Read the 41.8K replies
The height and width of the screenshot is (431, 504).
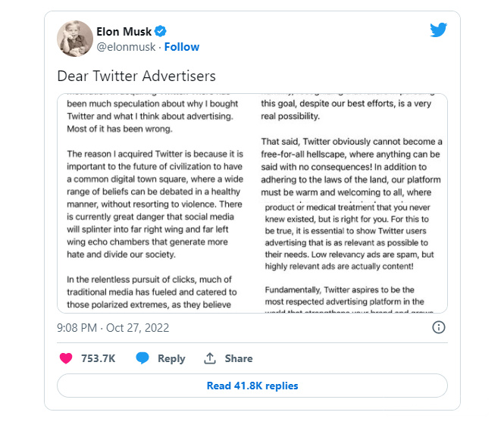[x=252, y=386]
